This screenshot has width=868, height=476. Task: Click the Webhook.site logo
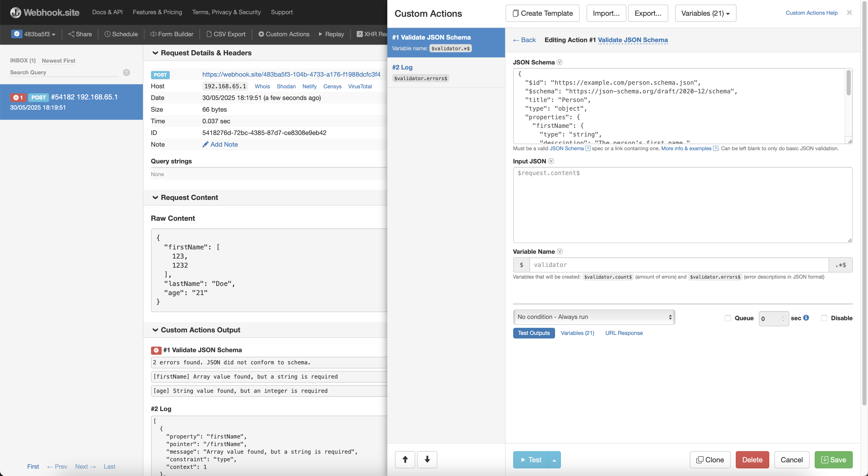coord(44,12)
